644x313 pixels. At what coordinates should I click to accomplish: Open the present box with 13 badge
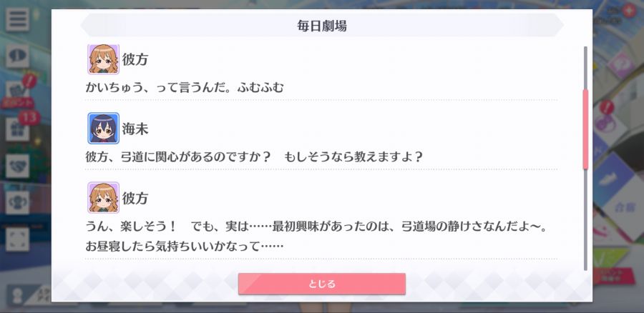[x=17, y=129]
